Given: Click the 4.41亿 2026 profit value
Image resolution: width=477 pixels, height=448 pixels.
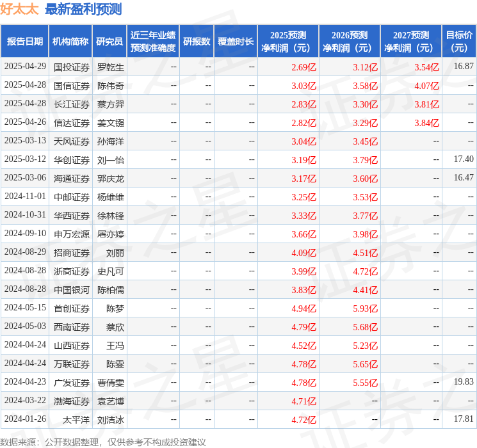Looking at the screenshot, I should click(x=366, y=289).
